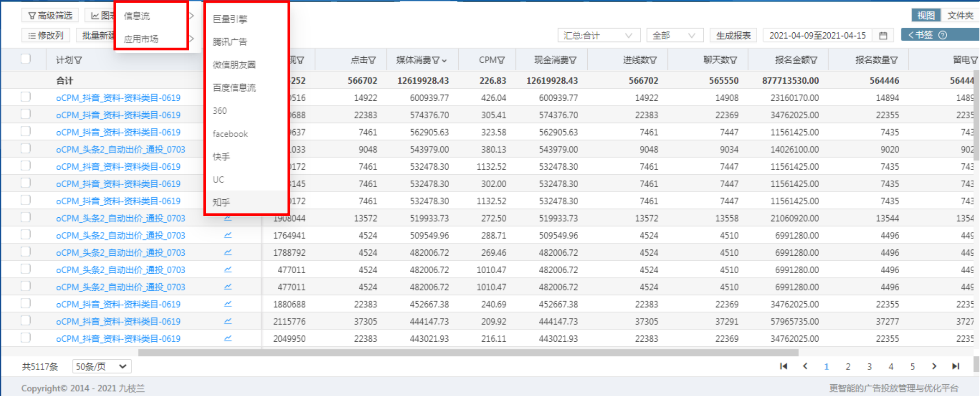Click the 生成报表 generate report button

click(733, 35)
